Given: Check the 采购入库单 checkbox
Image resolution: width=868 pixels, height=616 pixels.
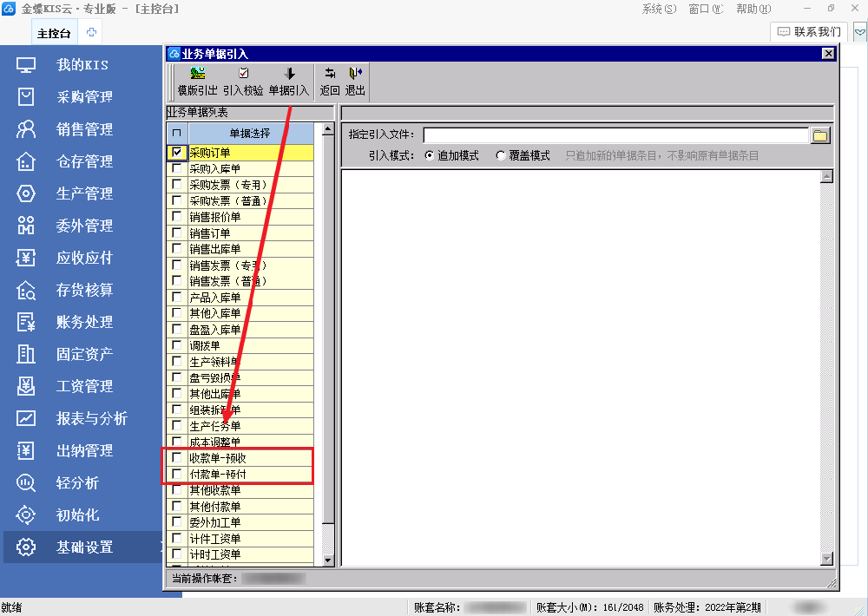Looking at the screenshot, I should (176, 167).
